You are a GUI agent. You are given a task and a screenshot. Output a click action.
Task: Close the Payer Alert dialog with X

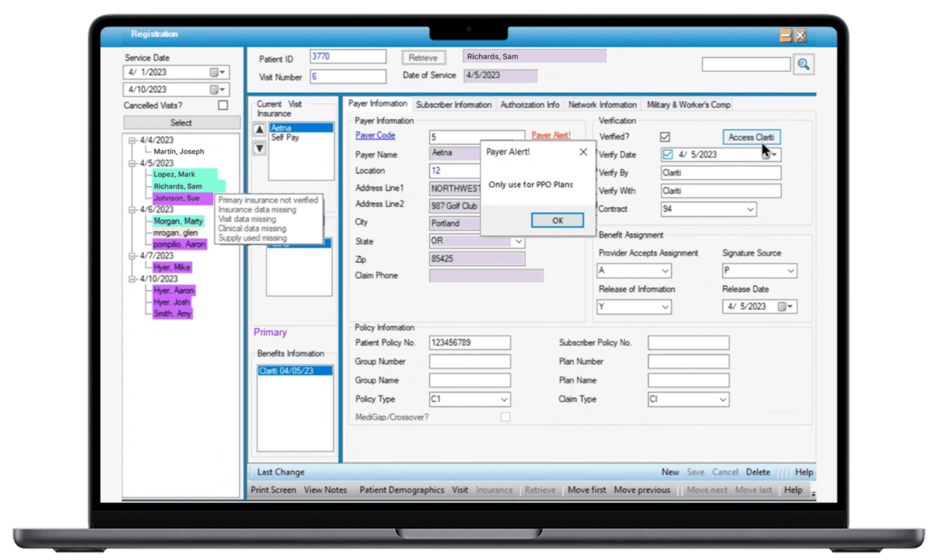click(583, 152)
